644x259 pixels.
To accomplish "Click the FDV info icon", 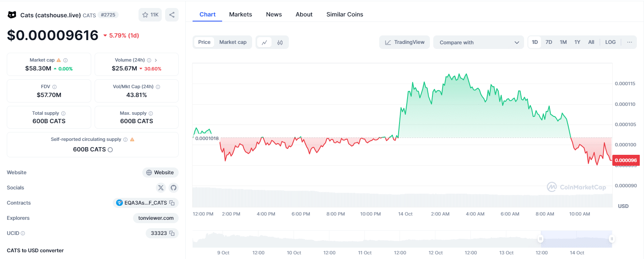I will pos(54,87).
